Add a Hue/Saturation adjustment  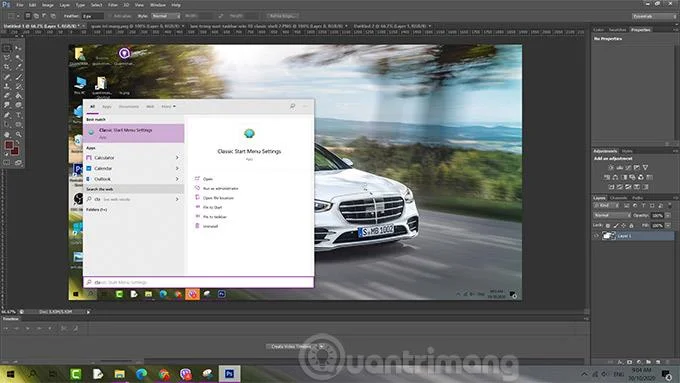(x=607, y=177)
